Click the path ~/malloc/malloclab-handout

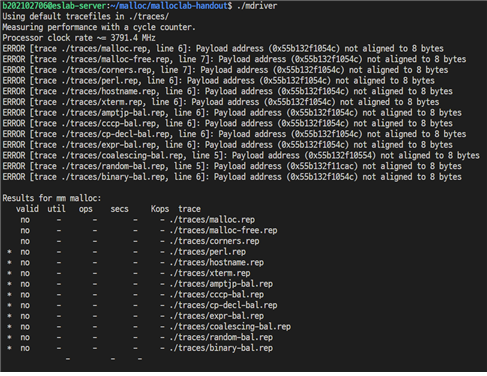(x=170, y=6)
